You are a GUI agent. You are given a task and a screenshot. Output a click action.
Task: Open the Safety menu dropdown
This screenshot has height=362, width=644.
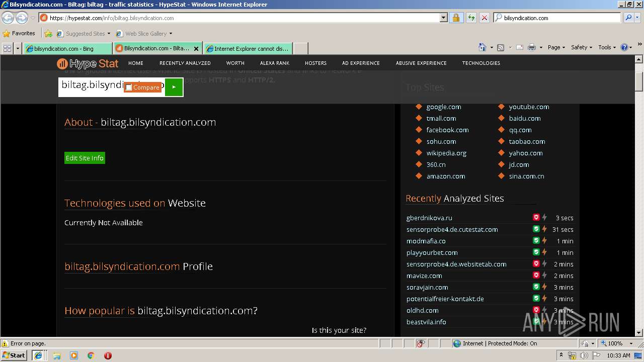click(582, 47)
